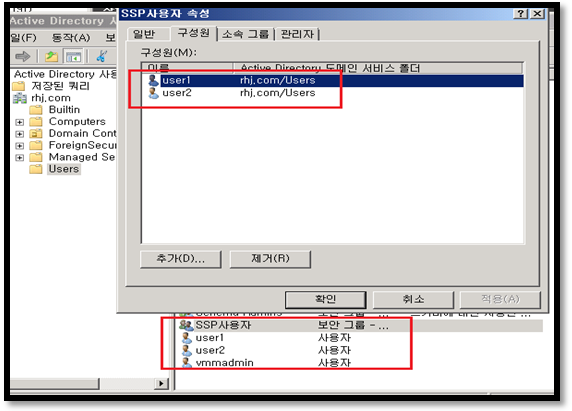The image size is (572, 411).
Task: Select user2 name in Users list
Action: click(x=210, y=350)
